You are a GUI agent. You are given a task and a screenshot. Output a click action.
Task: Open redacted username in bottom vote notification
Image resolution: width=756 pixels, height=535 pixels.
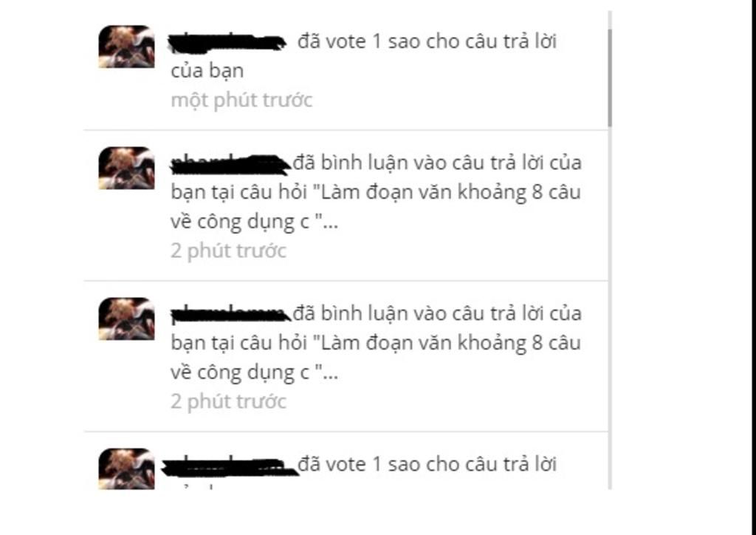pyautogui.click(x=230, y=466)
